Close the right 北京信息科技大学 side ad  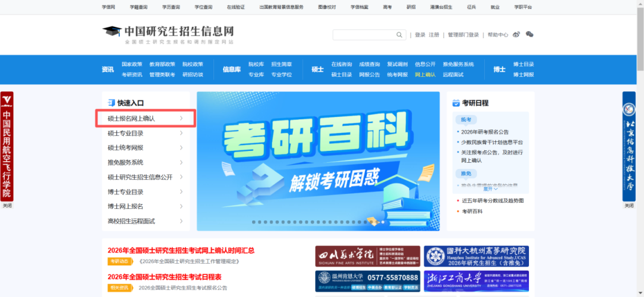pos(629,206)
